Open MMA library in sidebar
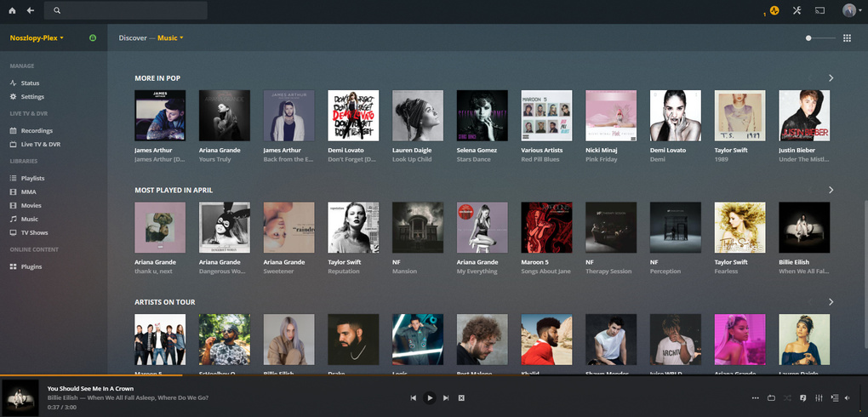 (23, 192)
